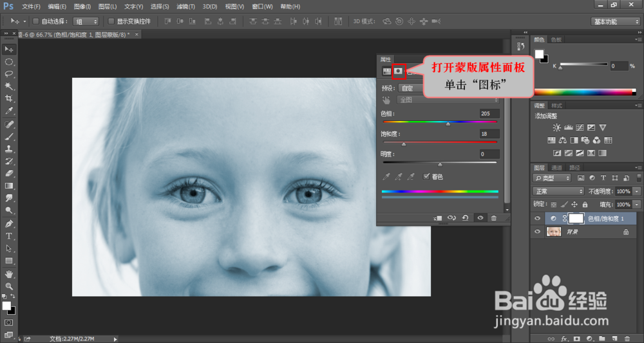Select the Gradient tool
Screen dimensions: 644x343
8,186
